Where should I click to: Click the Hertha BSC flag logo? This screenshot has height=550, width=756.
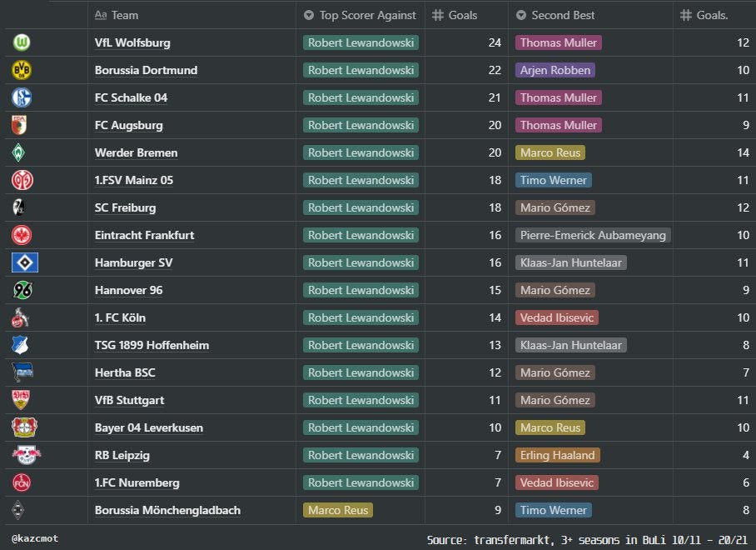22,372
